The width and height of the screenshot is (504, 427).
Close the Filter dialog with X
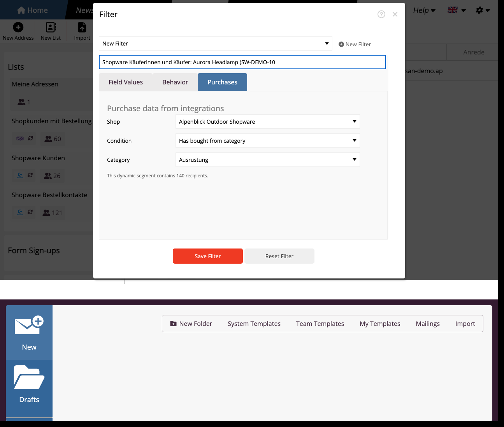pyautogui.click(x=395, y=14)
